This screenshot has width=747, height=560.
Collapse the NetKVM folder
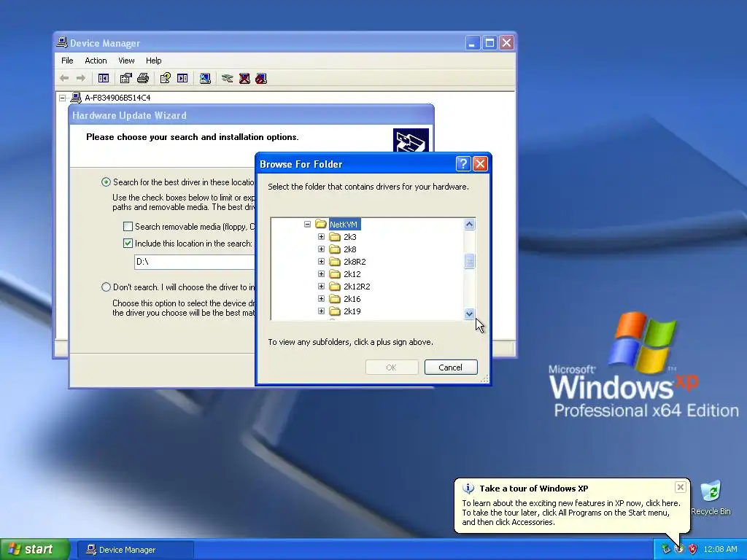point(307,224)
